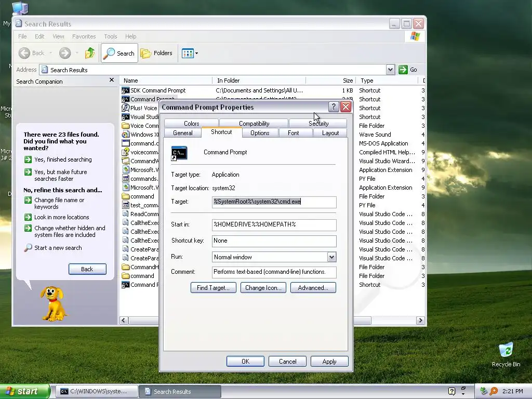
Task: Click the horizontal scrollbar left arrow
Action: click(x=124, y=320)
